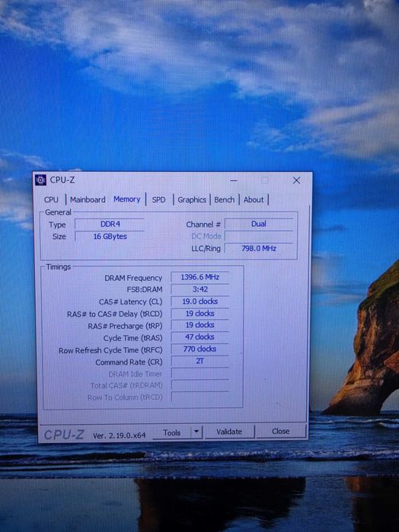
Task: Go to the About tab
Action: point(254,199)
